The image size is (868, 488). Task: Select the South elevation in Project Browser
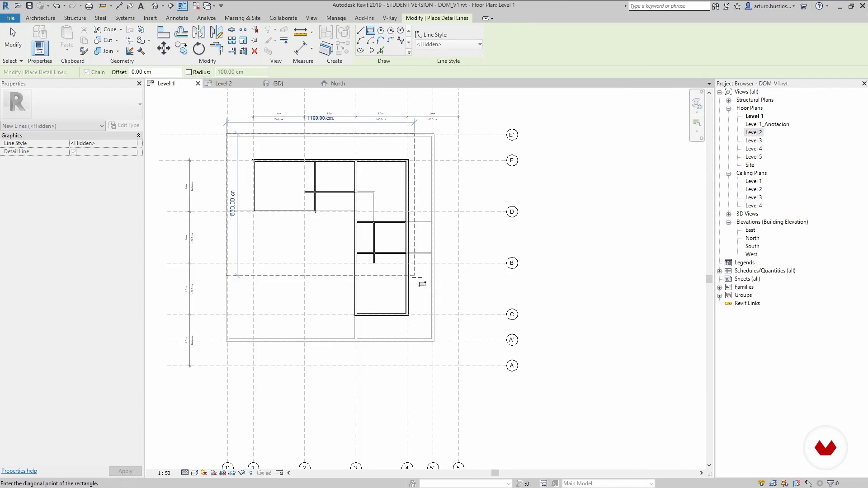tap(752, 246)
